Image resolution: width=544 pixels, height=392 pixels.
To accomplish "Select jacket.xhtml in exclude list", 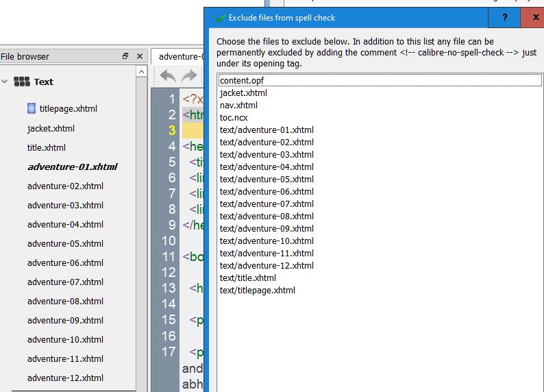I will coord(380,93).
